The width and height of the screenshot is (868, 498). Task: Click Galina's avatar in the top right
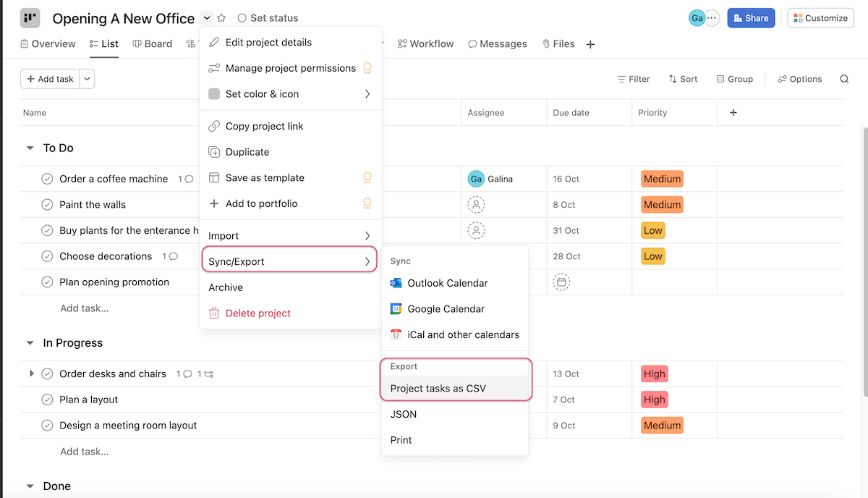coord(696,17)
